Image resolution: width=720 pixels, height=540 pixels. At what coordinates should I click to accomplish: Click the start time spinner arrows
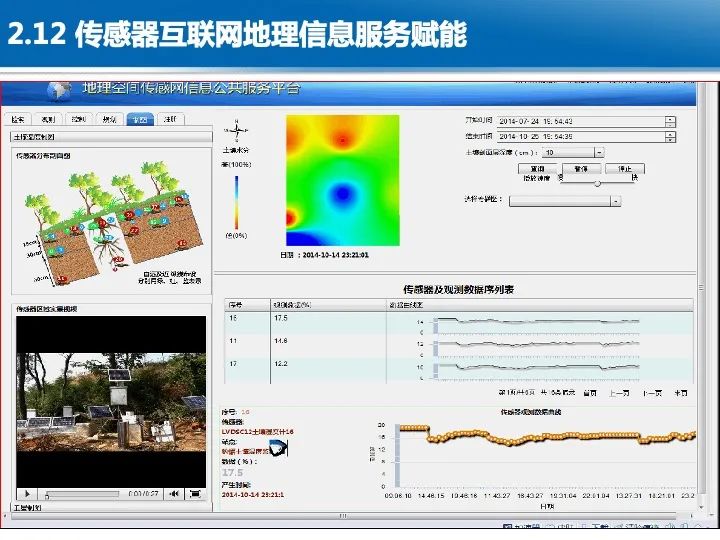(670, 122)
